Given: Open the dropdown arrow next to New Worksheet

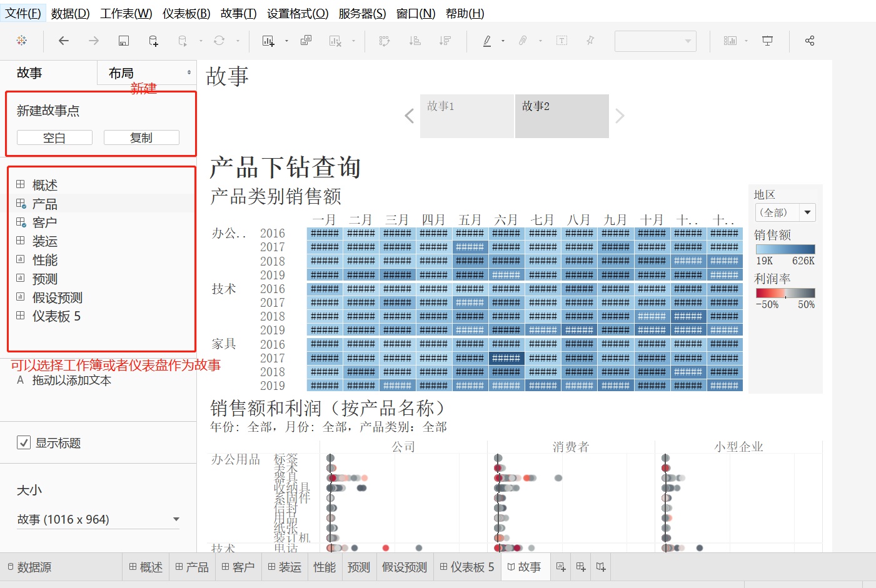Looking at the screenshot, I should (285, 41).
